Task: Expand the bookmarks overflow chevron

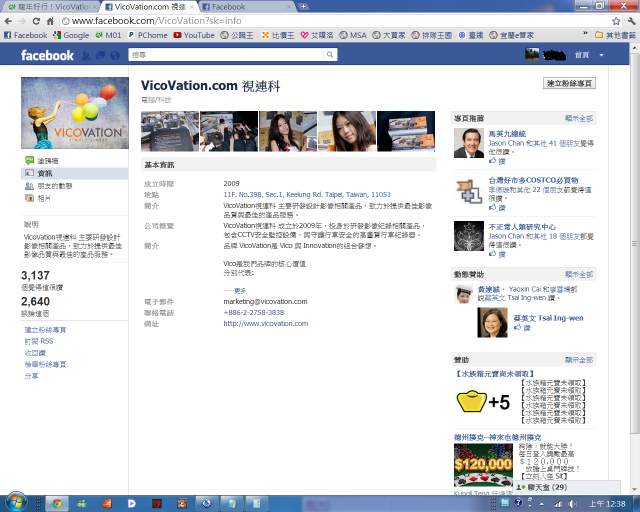Action: (585, 34)
